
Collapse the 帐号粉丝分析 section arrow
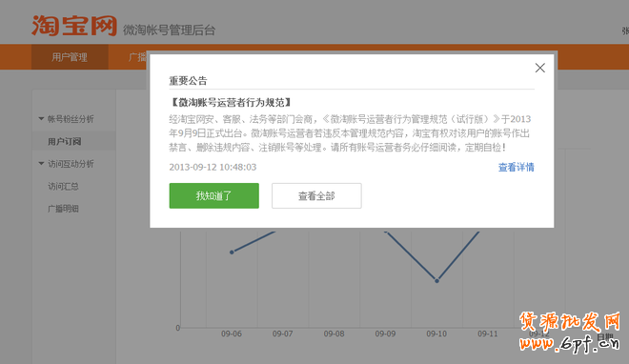[41, 119]
